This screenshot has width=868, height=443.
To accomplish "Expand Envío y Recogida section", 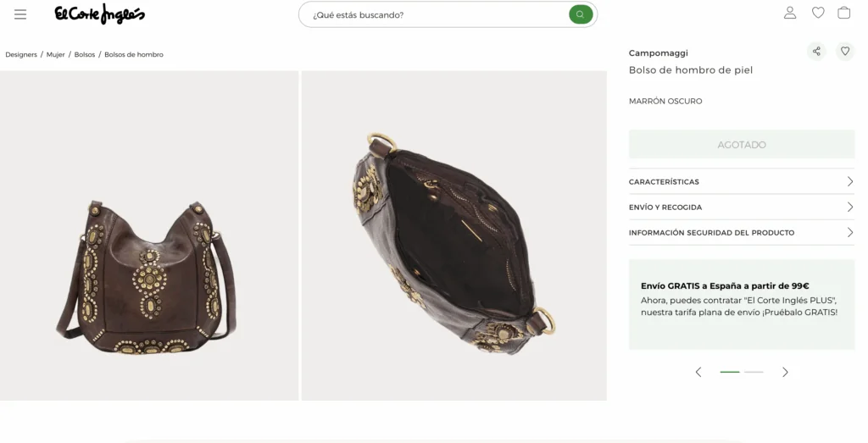I will click(741, 208).
